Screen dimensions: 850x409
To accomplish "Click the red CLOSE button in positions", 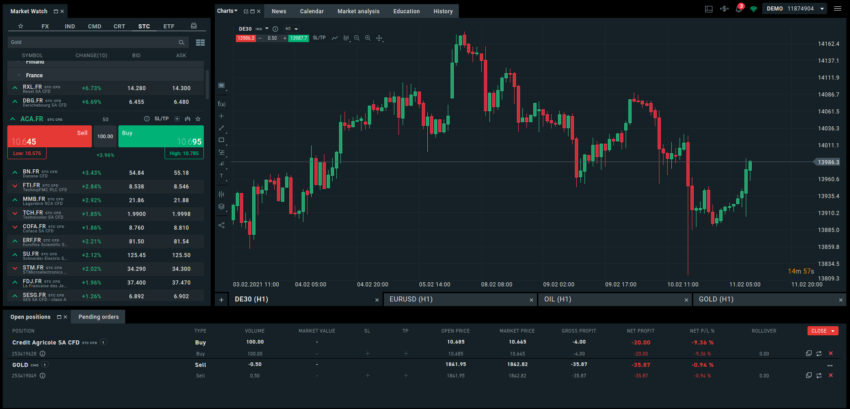I will click(821, 330).
